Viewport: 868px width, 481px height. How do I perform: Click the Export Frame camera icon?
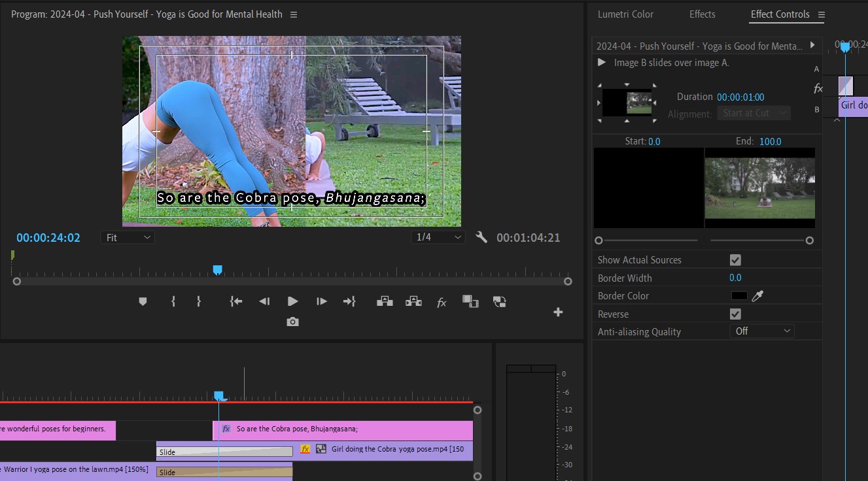point(292,322)
